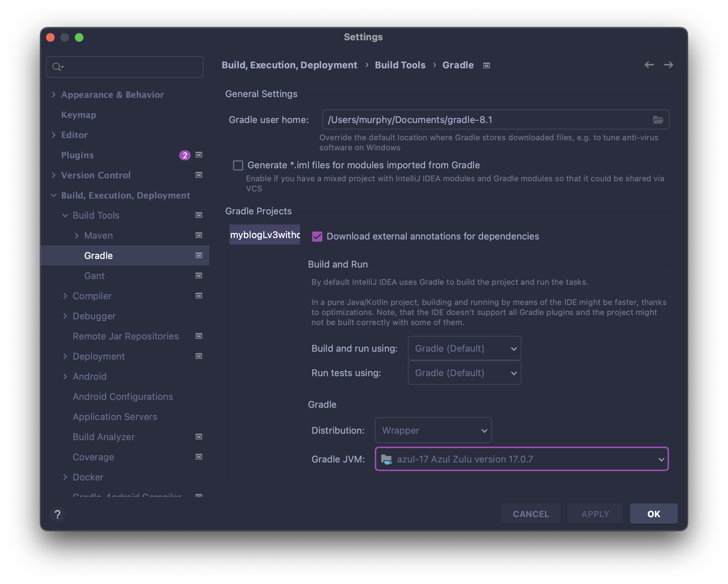The width and height of the screenshot is (728, 584).
Task: Click project icon next to Remote Jar Repositories
Action: [199, 336]
